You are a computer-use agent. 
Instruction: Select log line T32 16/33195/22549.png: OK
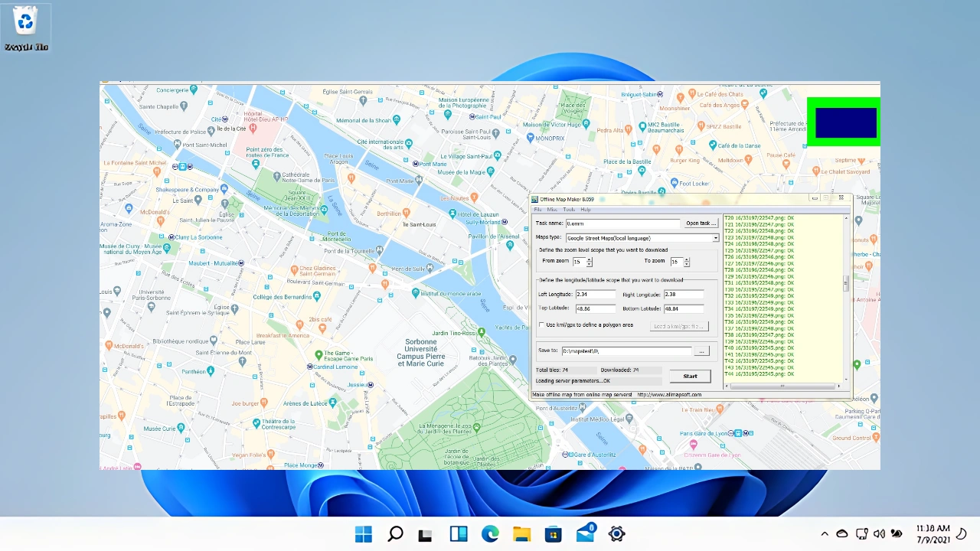759,296
